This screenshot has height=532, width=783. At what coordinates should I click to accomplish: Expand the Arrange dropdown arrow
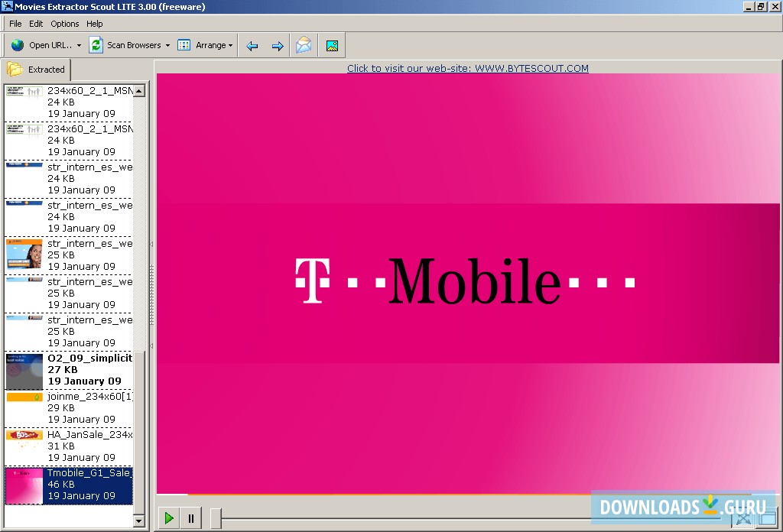230,46
